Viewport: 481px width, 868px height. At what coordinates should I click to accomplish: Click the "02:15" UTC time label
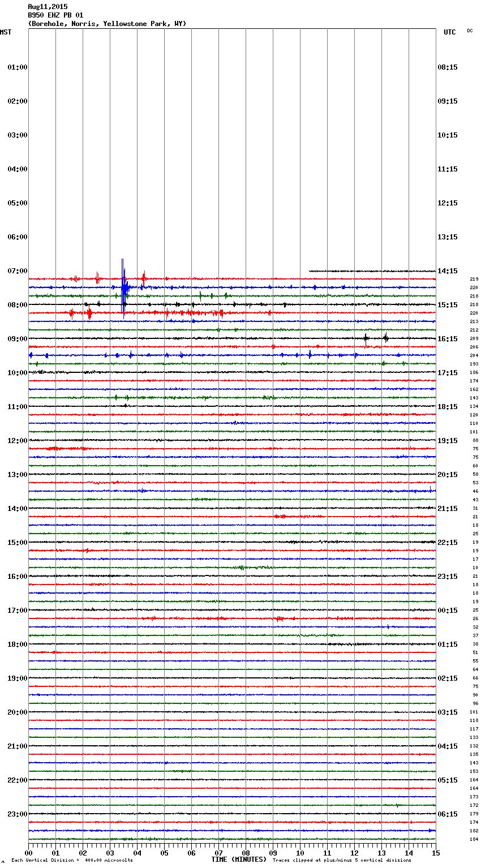(448, 678)
